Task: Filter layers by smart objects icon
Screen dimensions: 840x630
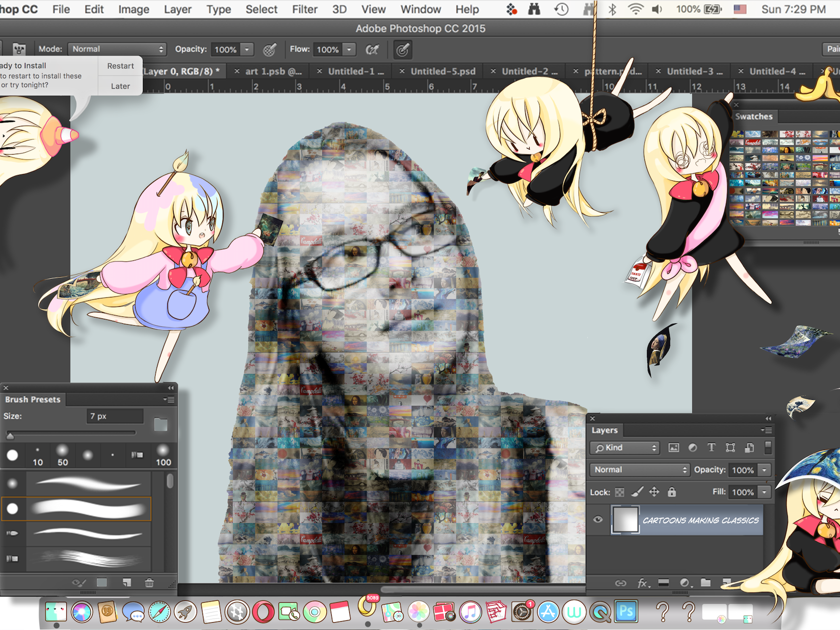Action: click(x=749, y=448)
